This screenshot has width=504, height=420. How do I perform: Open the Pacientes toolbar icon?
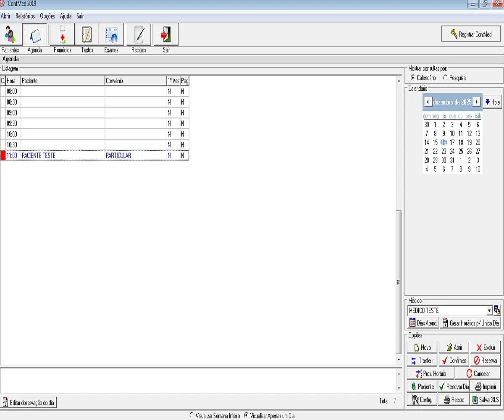pos(10,35)
